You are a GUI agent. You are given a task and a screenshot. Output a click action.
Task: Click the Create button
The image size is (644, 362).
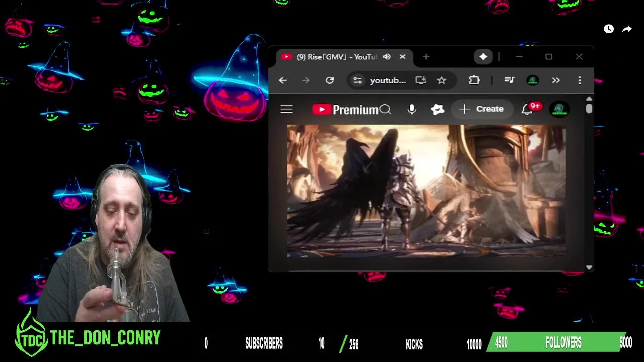(x=481, y=109)
